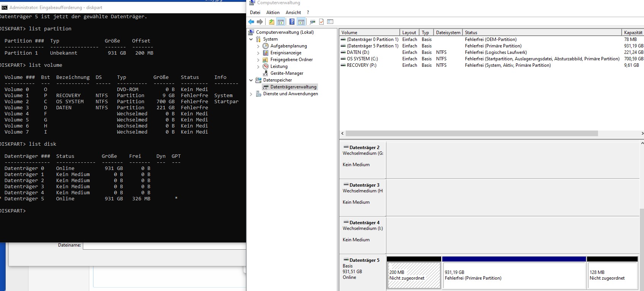The height and width of the screenshot is (291, 644).
Task: Select the OS SYSTEM (C:) volume row
Action: [492, 59]
